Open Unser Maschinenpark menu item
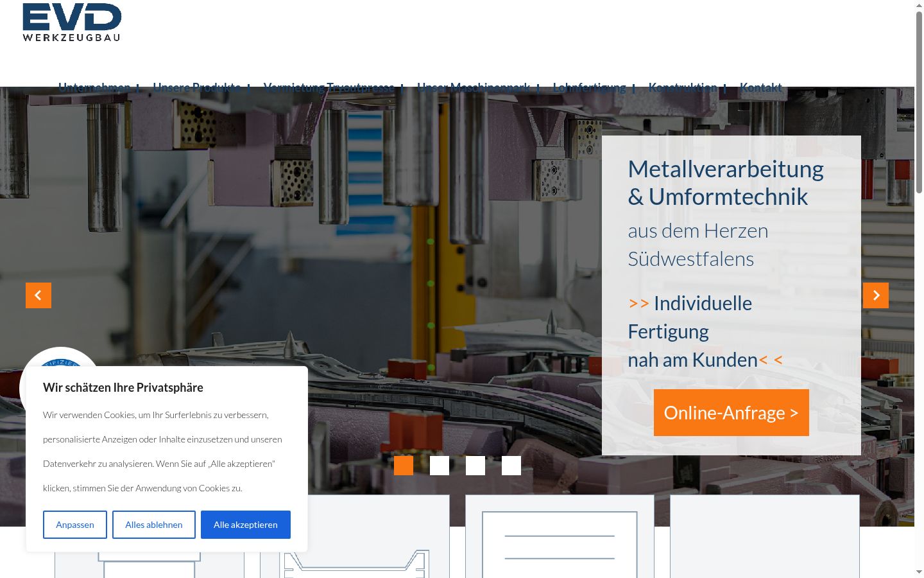The width and height of the screenshot is (924, 578). (474, 87)
